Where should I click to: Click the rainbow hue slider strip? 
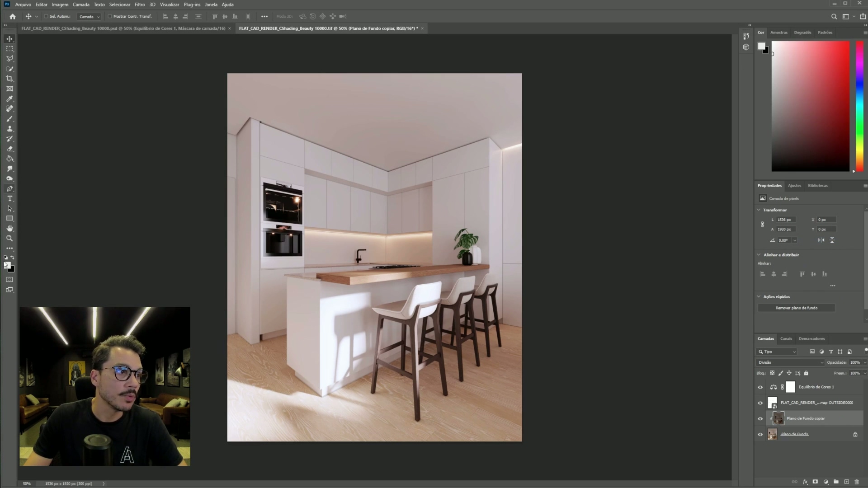tap(859, 106)
